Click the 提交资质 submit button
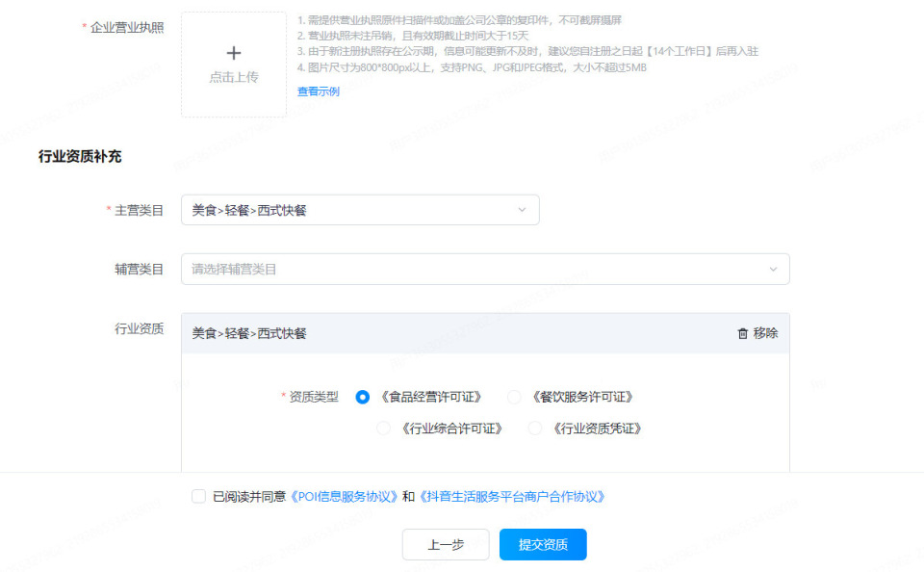This screenshot has width=924, height=572. click(543, 544)
